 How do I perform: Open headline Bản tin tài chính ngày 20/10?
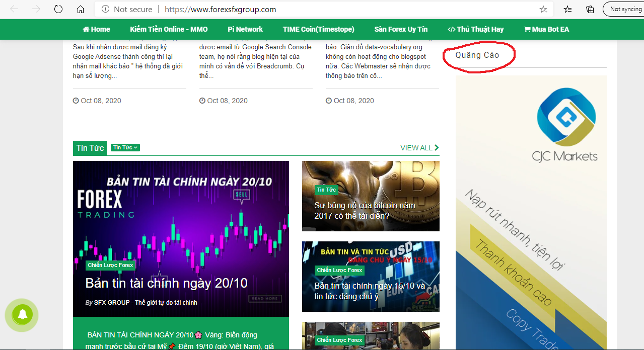tap(166, 283)
